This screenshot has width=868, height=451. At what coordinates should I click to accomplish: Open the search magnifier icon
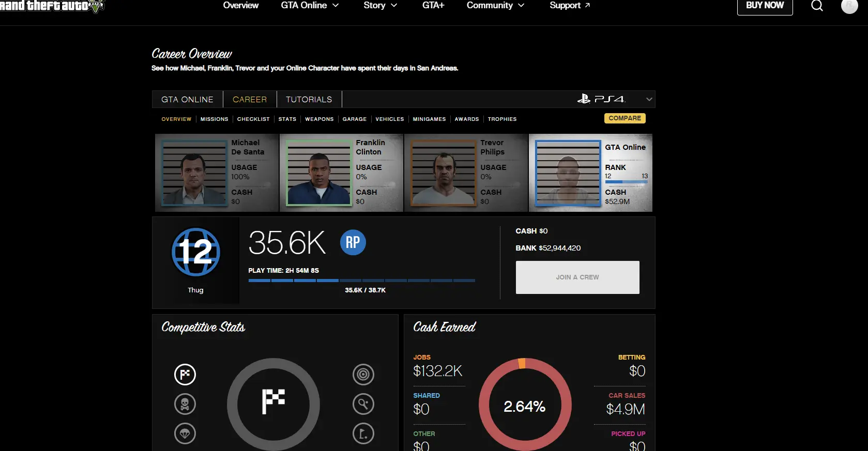(817, 6)
